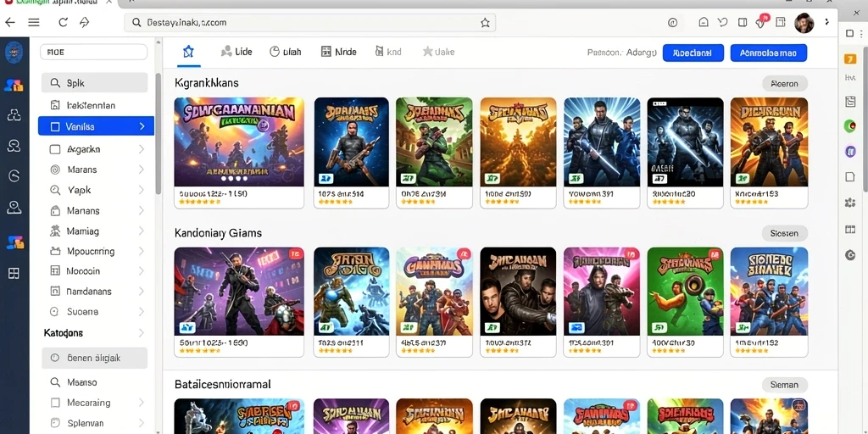Click home icon in browser toolbar
The width and height of the screenshot is (868, 434).
704,23
